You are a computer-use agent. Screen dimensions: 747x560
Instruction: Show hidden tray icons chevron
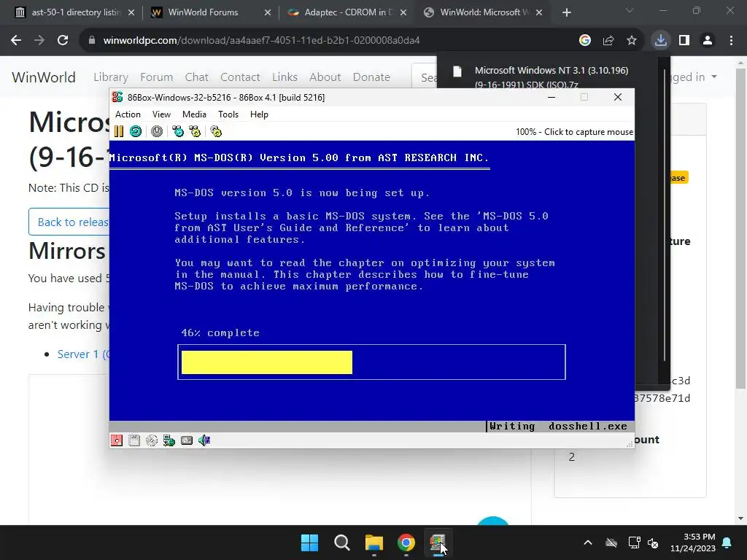pos(588,542)
